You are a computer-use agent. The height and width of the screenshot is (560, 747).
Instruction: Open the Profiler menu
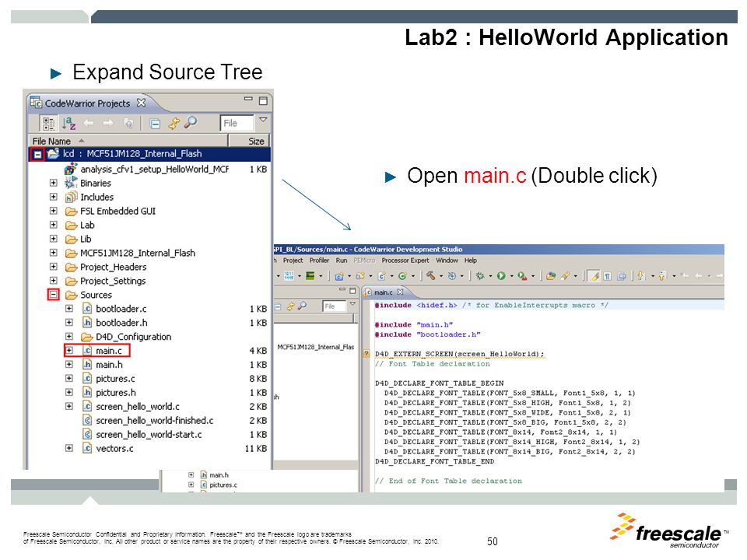pos(319,261)
